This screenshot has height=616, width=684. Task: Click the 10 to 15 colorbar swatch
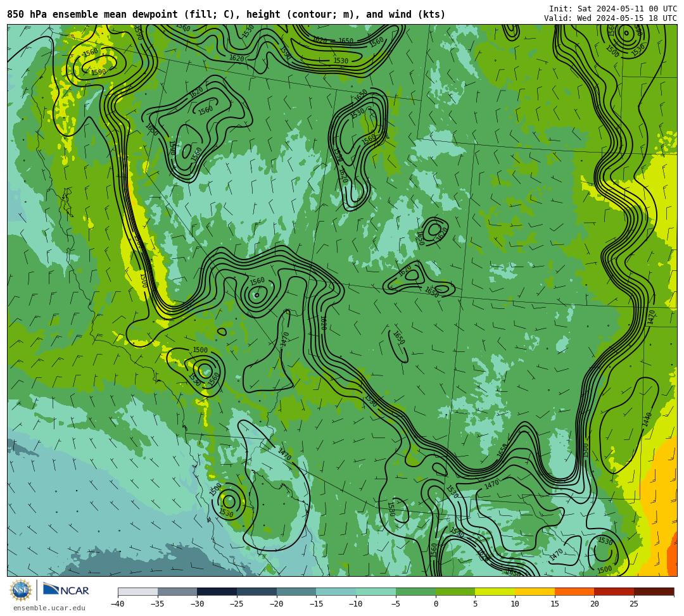pyautogui.click(x=535, y=591)
